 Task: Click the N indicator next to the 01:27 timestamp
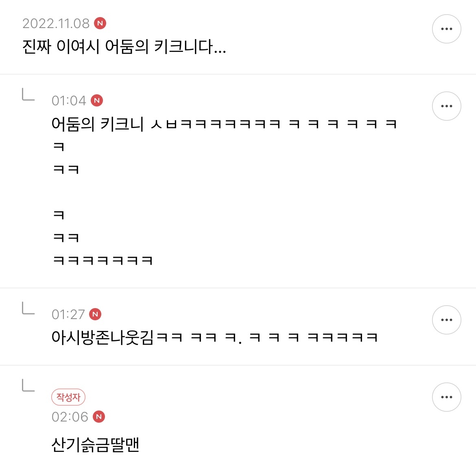(x=96, y=314)
